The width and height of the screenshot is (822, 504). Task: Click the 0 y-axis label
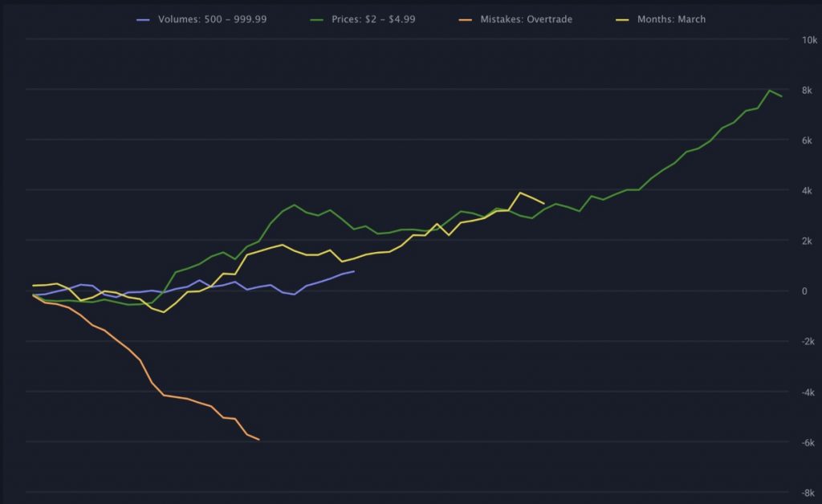(x=804, y=291)
